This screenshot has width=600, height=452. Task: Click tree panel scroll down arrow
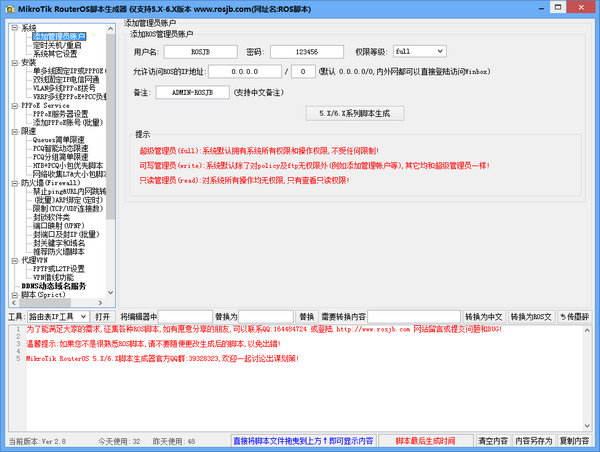point(111,293)
